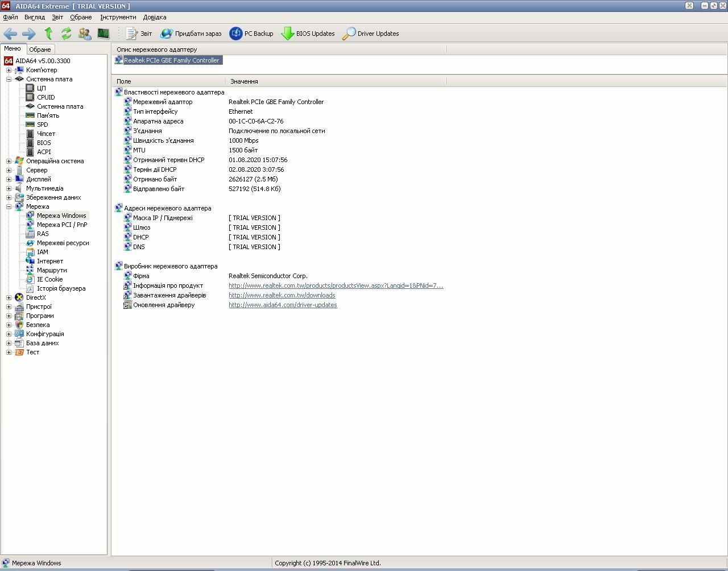The width and height of the screenshot is (728, 571).
Task: Select Історія браузера tree item
Action: coord(61,288)
